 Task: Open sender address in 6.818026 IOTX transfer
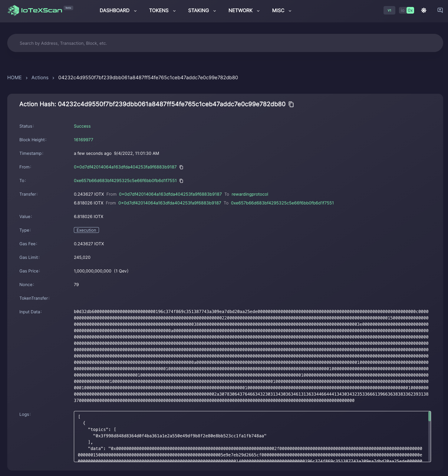170,203
